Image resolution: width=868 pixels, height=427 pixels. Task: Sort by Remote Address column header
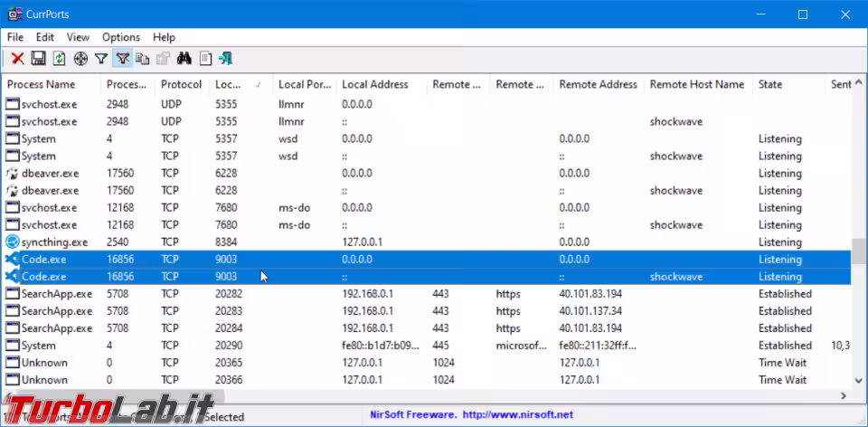(599, 85)
